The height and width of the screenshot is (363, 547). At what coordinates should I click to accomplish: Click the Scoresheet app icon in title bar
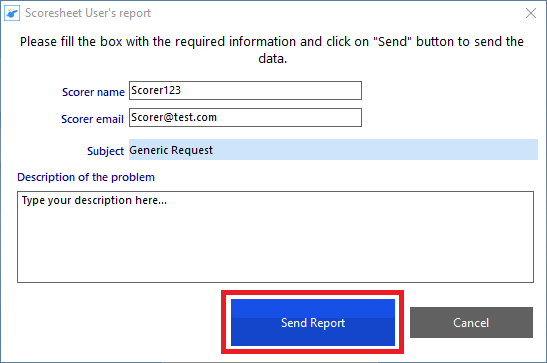coord(12,13)
